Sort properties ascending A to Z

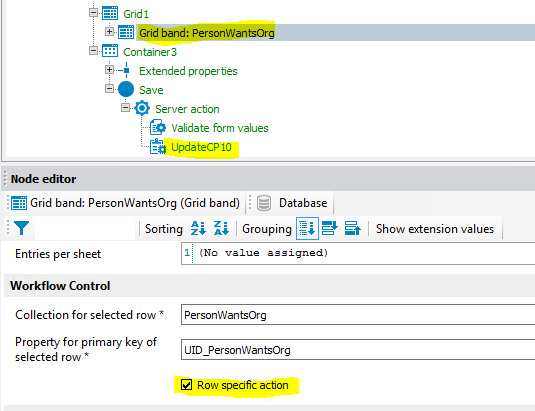point(198,228)
